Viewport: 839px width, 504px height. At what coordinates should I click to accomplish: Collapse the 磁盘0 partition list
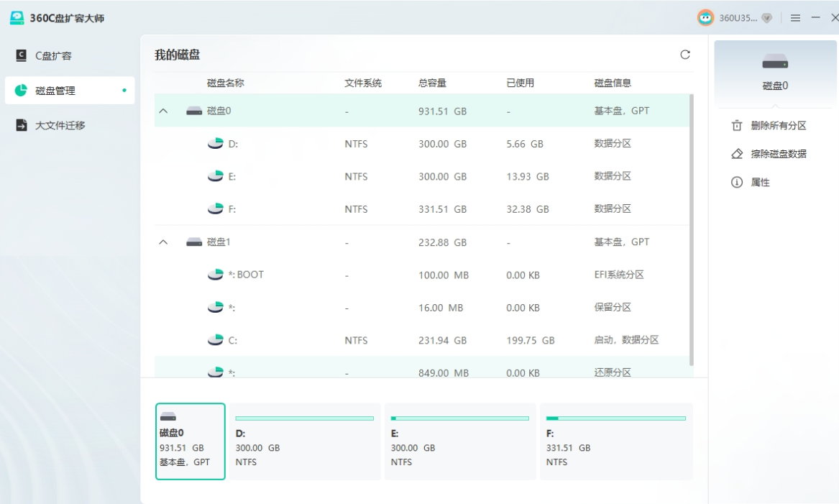click(163, 111)
